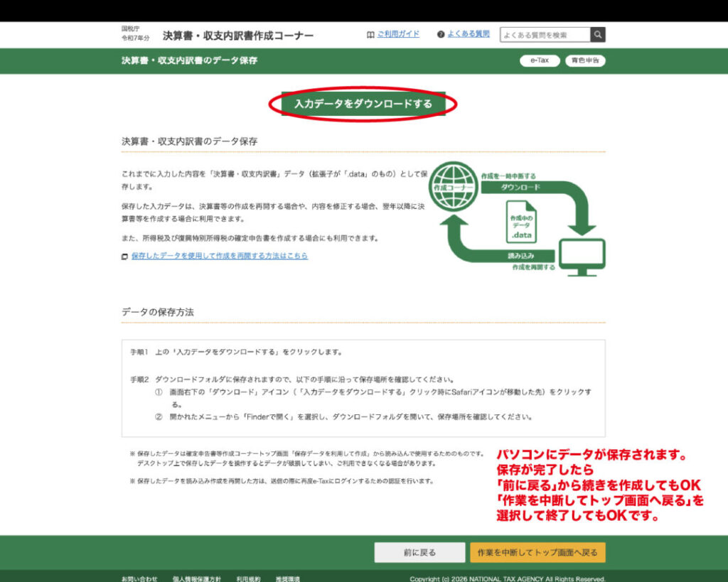Open 保存したデータを使用して作成を再開する方法はこちら link
Screen dimensions: 728x582
point(219,256)
